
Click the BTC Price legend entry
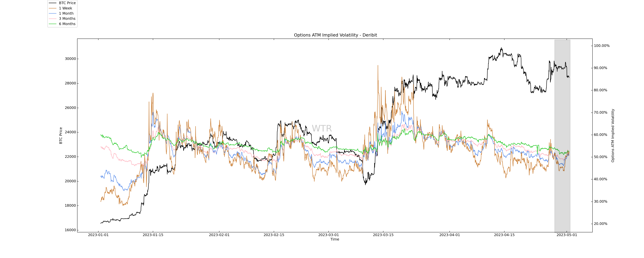(x=62, y=3)
